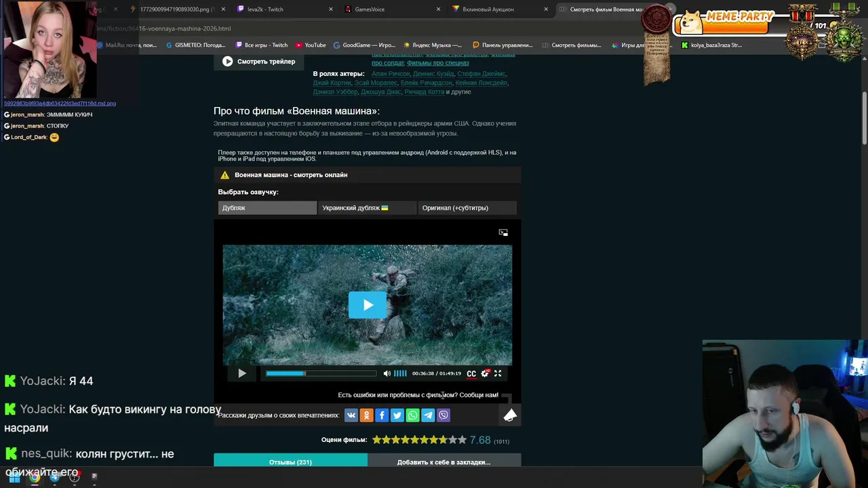Enter fullscreen mode in player
Image resolution: width=868 pixels, height=488 pixels.
click(498, 373)
